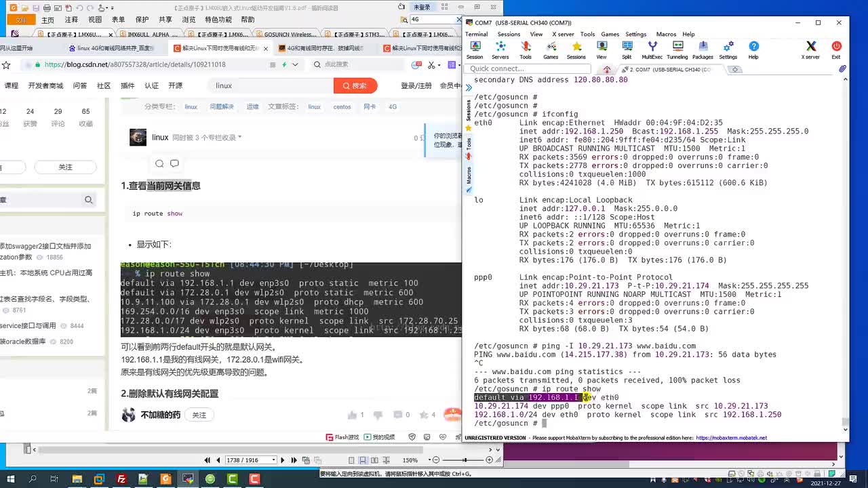Expand the sidebar double-arrow icon in MobaXterm
The height and width of the screenshot is (488, 868).
(469, 87)
